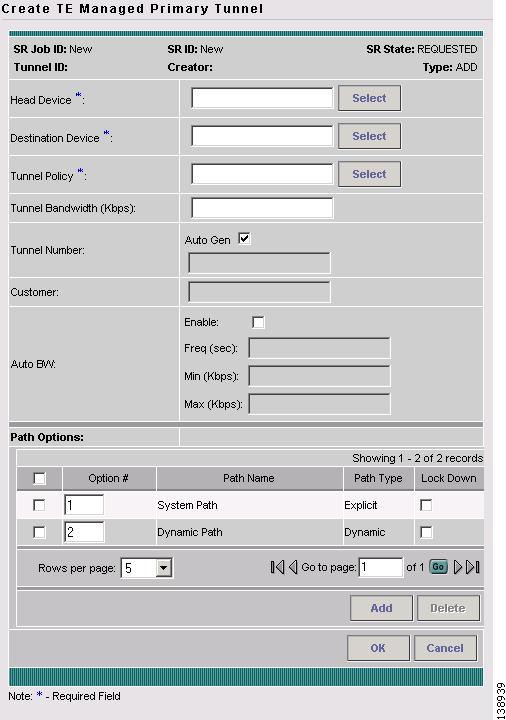Tick the select-all checkbox in table header

click(39, 478)
